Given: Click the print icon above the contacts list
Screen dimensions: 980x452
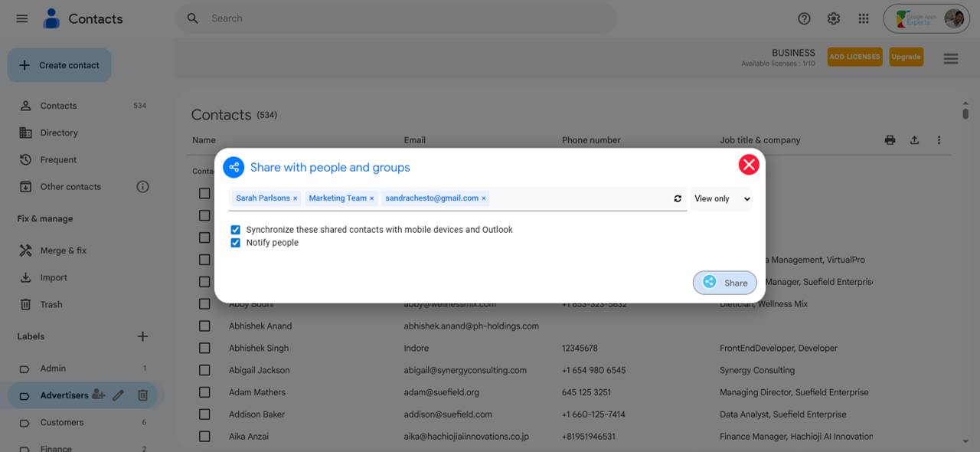Looking at the screenshot, I should click(x=890, y=140).
